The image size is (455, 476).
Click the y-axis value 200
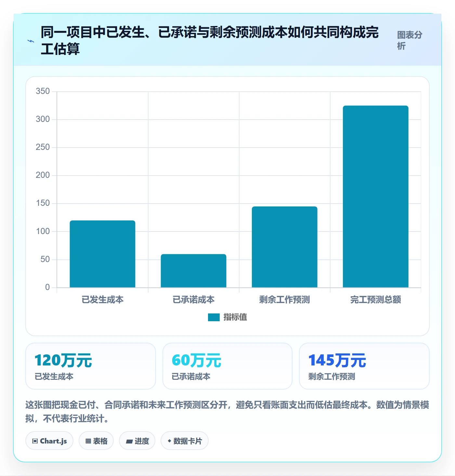[x=43, y=175]
